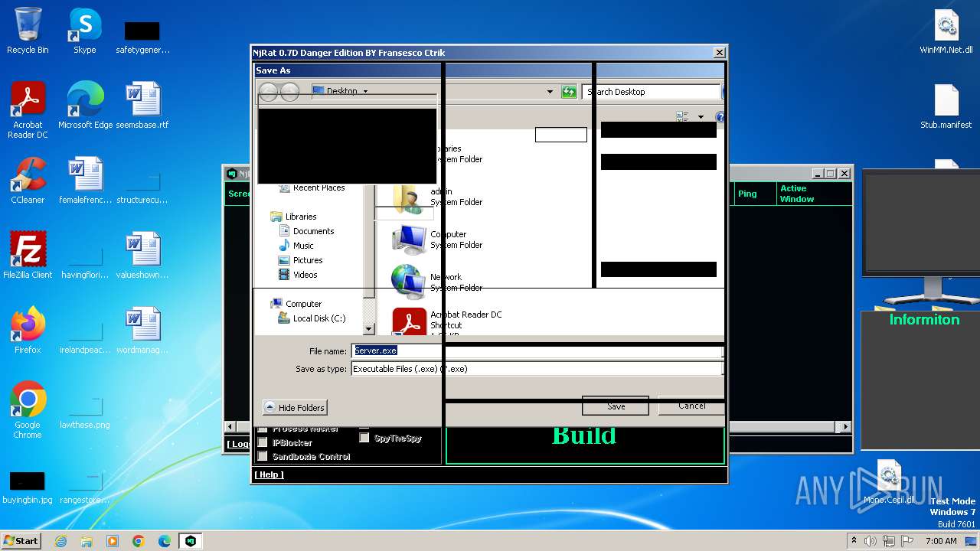Open valueshown document on desktop
This screenshot has height=551, width=980.
click(142, 255)
